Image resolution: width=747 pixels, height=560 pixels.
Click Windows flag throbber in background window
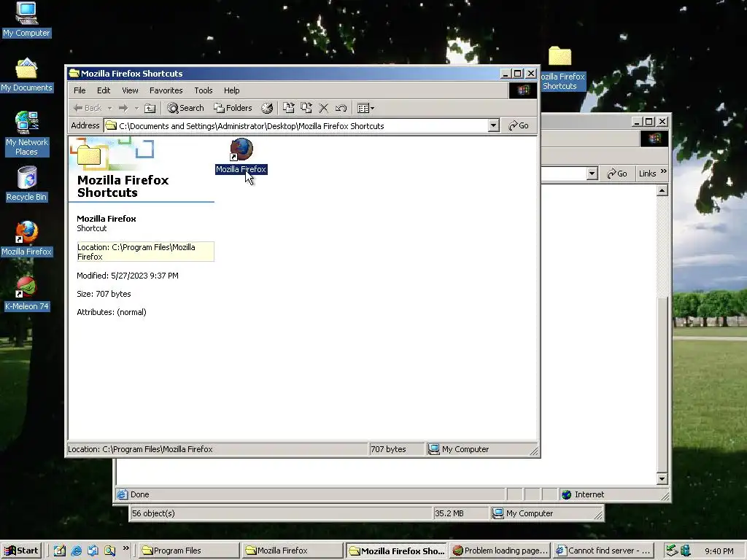654,139
